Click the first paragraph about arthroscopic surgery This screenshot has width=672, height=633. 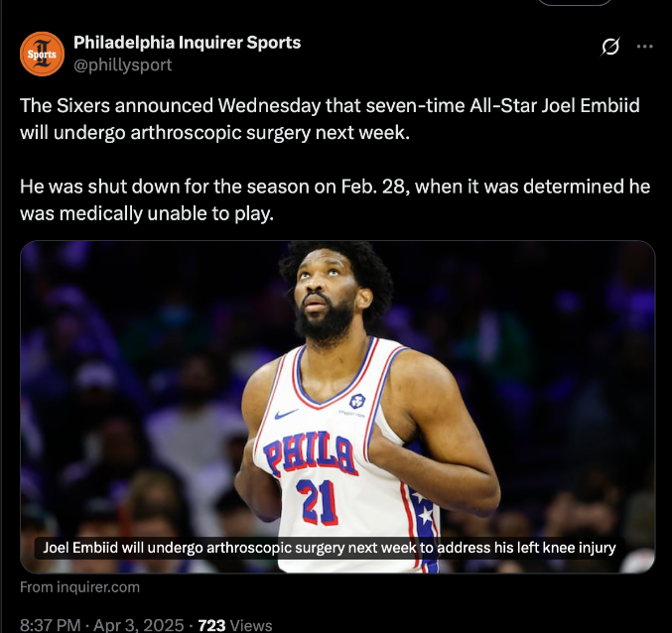[330, 119]
